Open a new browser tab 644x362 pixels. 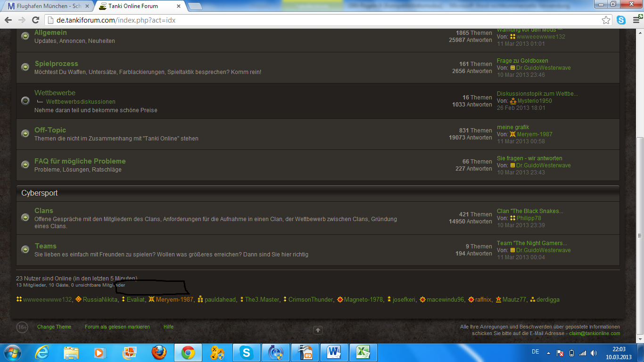point(195,7)
